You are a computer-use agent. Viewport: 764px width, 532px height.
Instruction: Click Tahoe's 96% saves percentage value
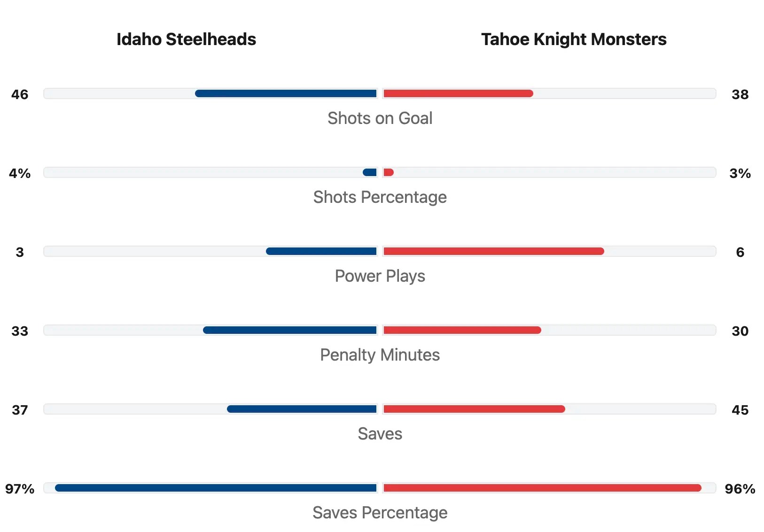[x=740, y=489]
